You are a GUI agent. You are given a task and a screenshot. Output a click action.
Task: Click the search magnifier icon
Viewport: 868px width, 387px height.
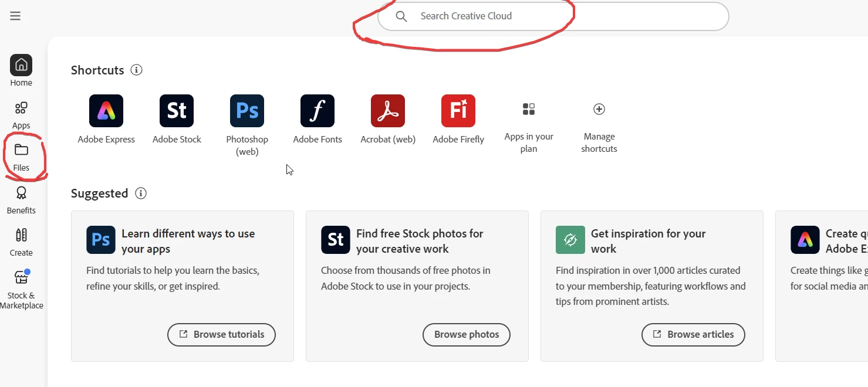point(401,16)
